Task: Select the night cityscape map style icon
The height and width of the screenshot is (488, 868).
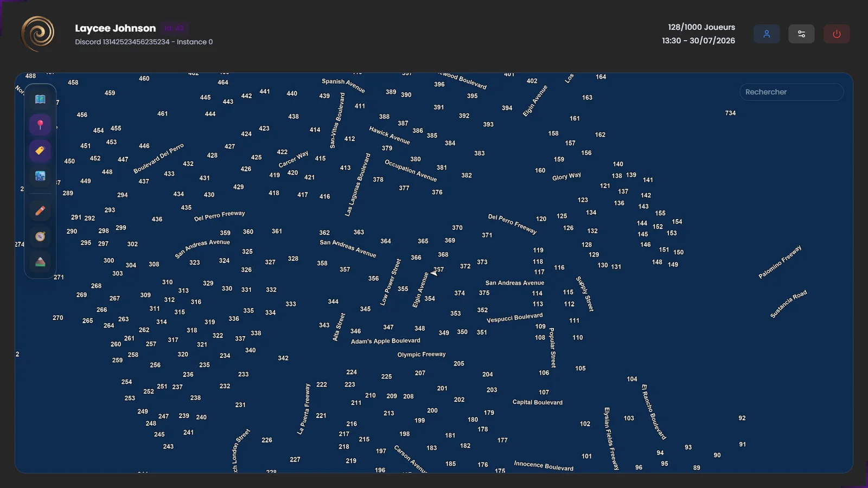Action: pos(40,176)
